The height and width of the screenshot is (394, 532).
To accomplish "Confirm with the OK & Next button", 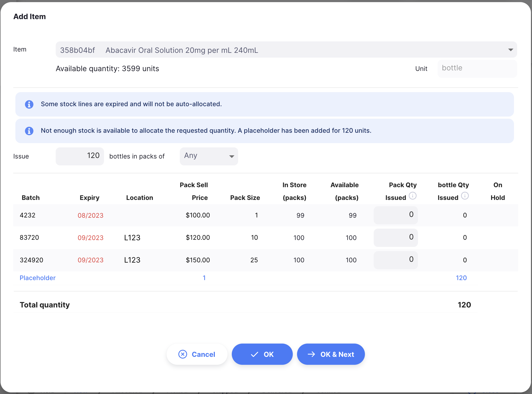I will pos(331,354).
